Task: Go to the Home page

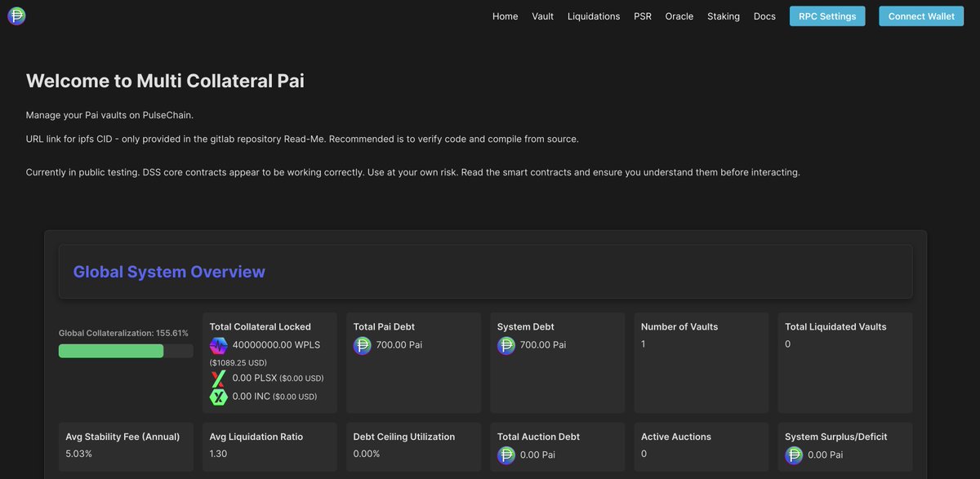Action: pos(505,16)
